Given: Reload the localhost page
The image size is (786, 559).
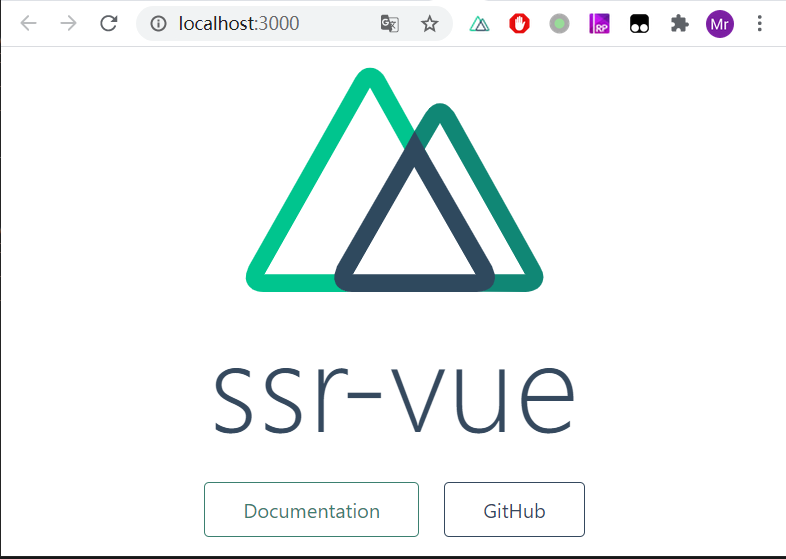Looking at the screenshot, I should [109, 23].
